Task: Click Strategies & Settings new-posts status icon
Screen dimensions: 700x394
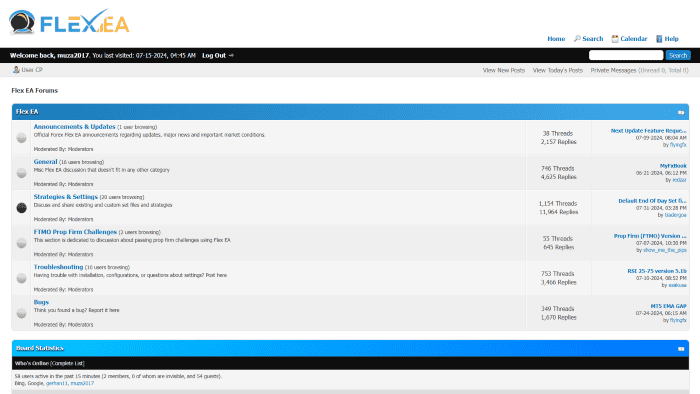Action: coord(21,207)
